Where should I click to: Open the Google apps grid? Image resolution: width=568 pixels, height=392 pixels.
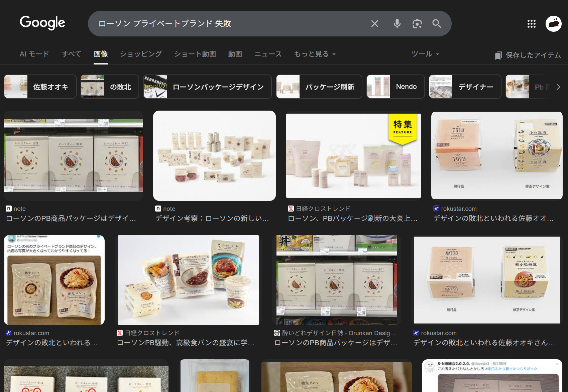[x=532, y=23]
